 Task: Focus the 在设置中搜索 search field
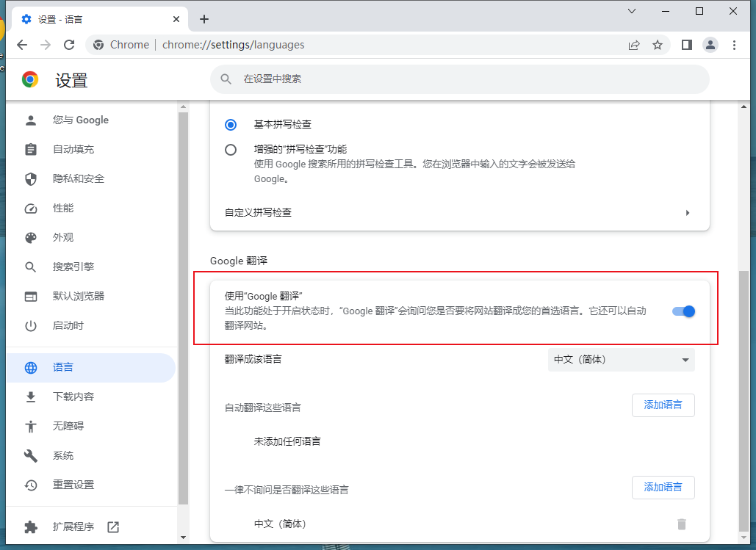click(459, 79)
